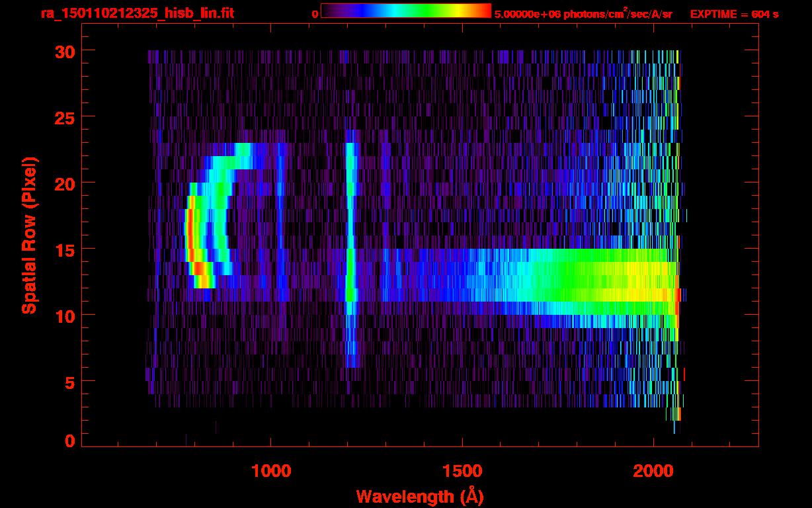This screenshot has width=812, height=508.
Task: Click the Spatial Row (Pixel) axis title
Action: (x=28, y=235)
